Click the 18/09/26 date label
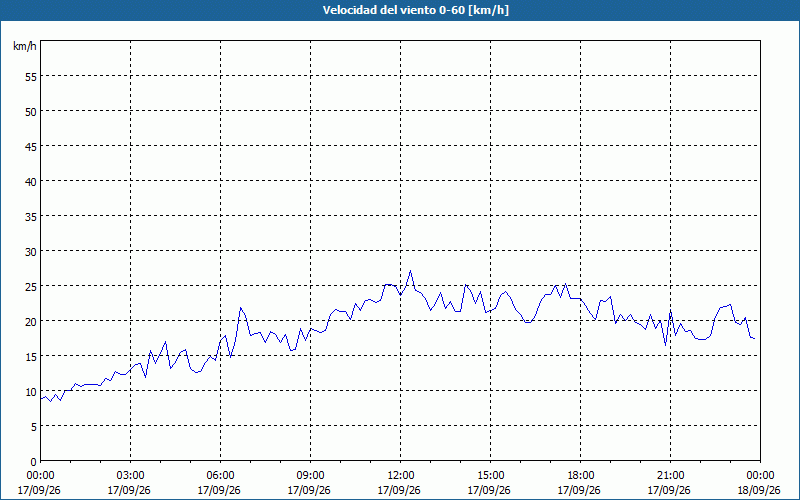 coord(760,490)
